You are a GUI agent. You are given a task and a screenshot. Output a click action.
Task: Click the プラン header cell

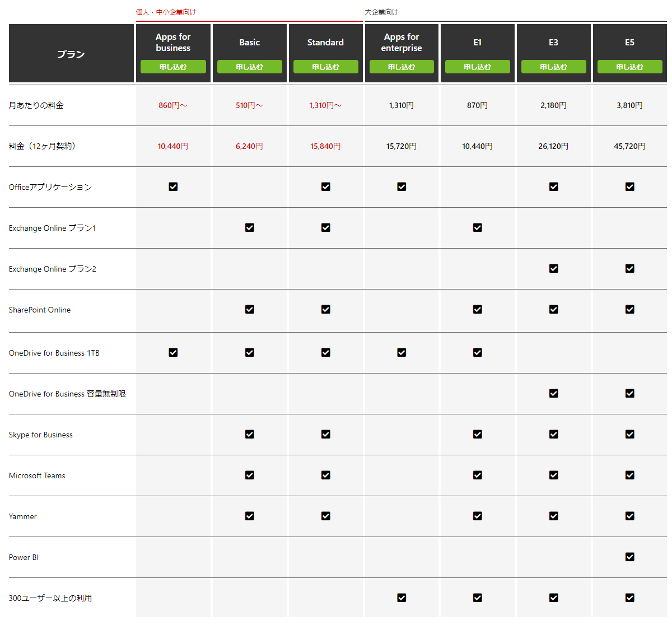click(71, 54)
